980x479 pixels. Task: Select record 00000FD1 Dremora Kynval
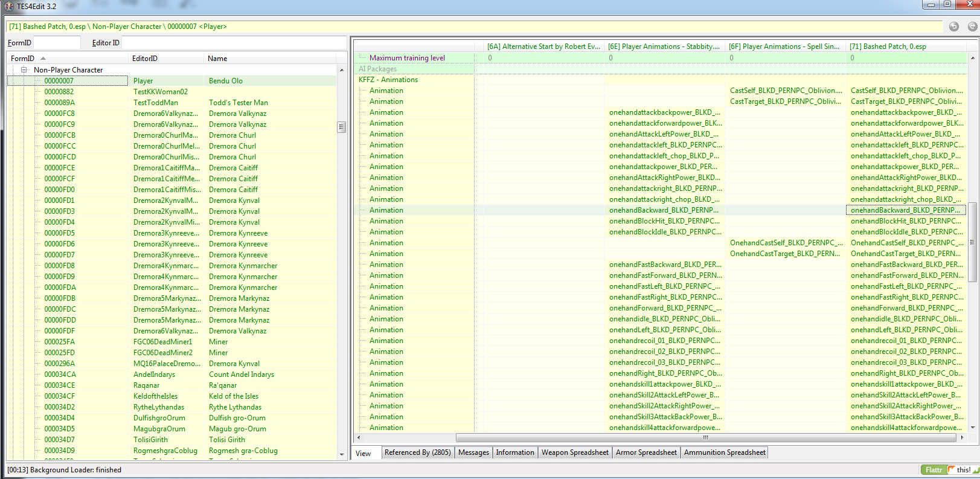click(x=171, y=201)
